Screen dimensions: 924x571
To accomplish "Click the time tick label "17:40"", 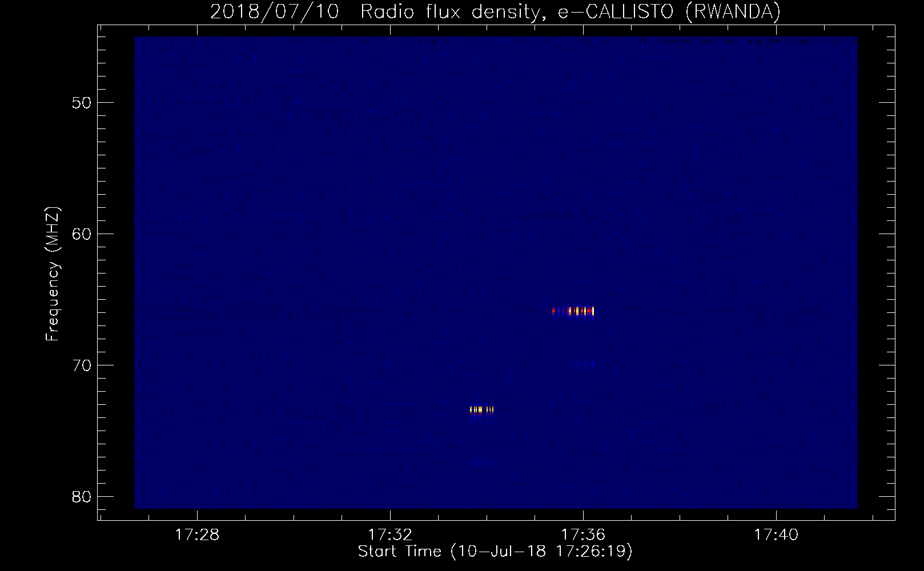I will click(776, 535).
